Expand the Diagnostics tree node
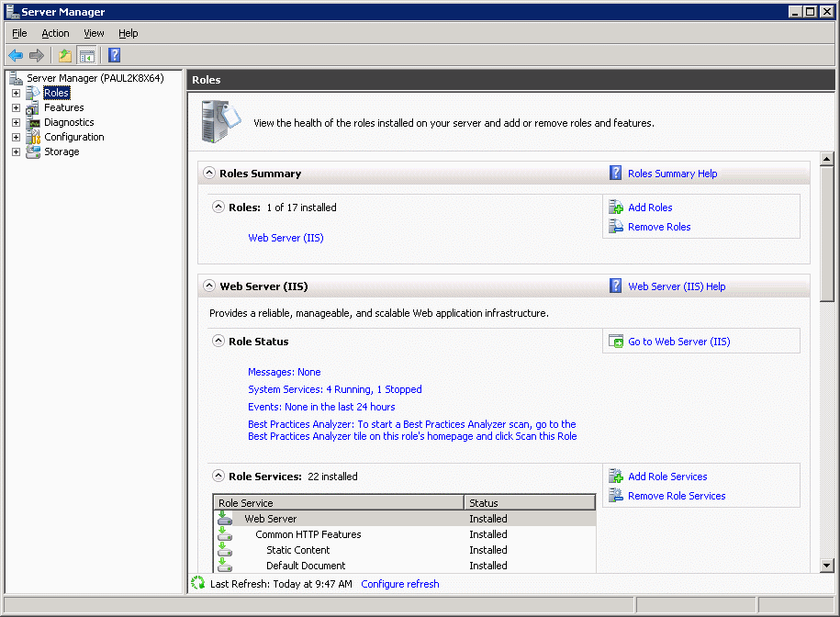The image size is (840, 617). [x=17, y=123]
